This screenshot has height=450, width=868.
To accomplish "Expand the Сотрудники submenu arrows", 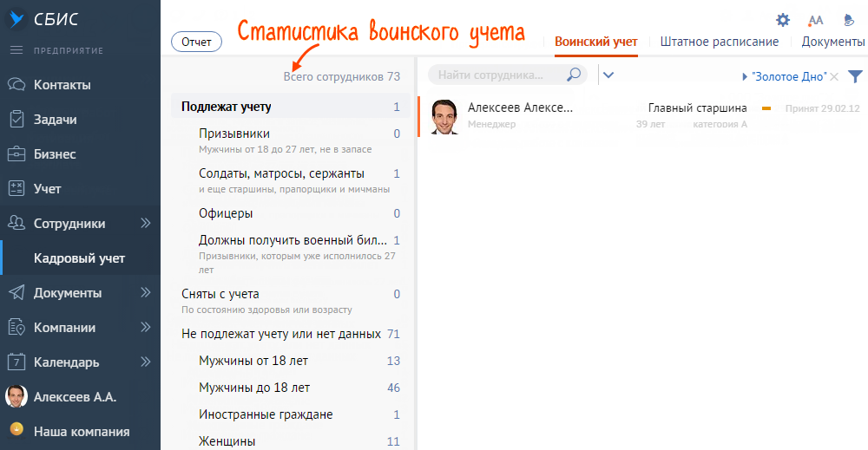I will click(146, 224).
